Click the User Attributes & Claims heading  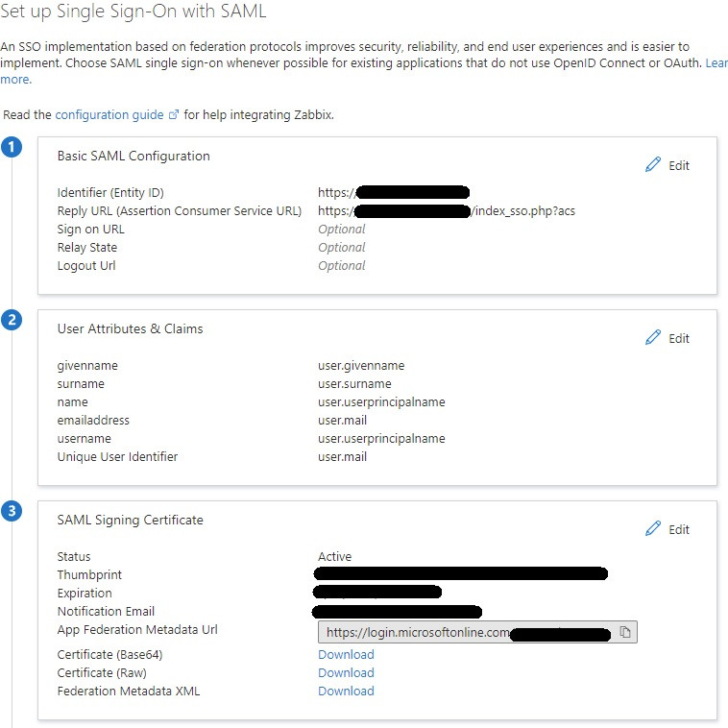click(x=131, y=329)
